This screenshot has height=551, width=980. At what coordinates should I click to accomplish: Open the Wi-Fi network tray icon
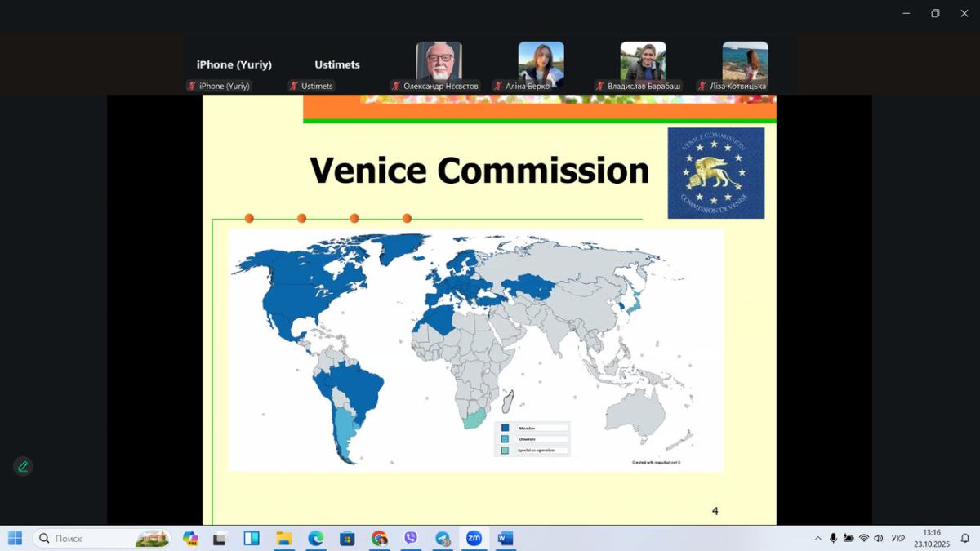point(863,538)
